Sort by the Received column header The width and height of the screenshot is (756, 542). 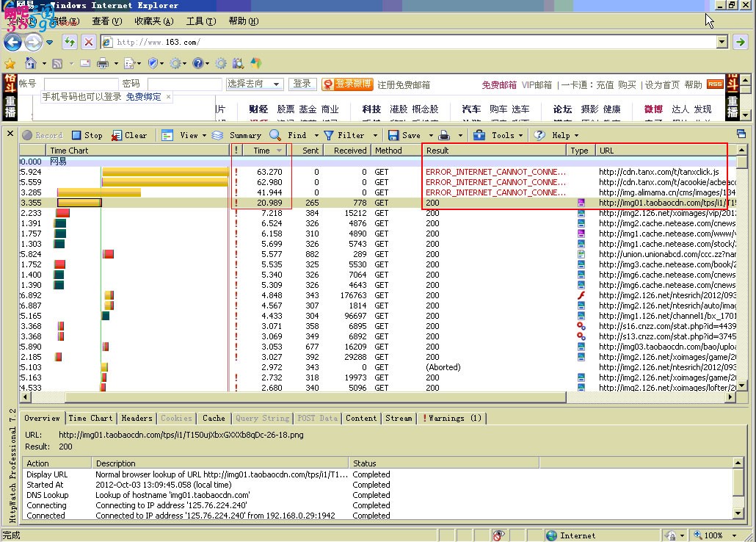tap(346, 151)
